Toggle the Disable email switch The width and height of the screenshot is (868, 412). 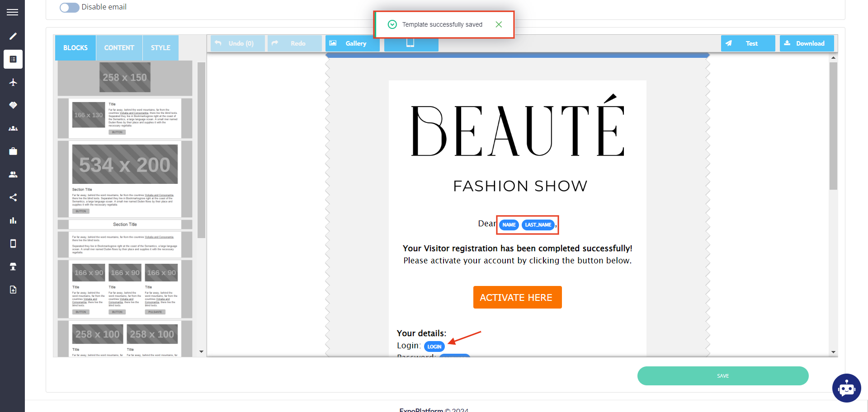click(x=69, y=7)
